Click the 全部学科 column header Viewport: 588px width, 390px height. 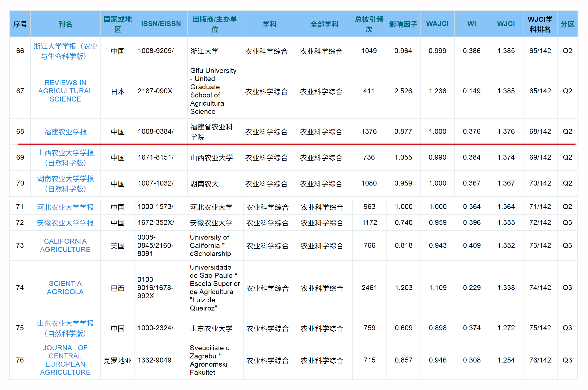[x=324, y=24]
